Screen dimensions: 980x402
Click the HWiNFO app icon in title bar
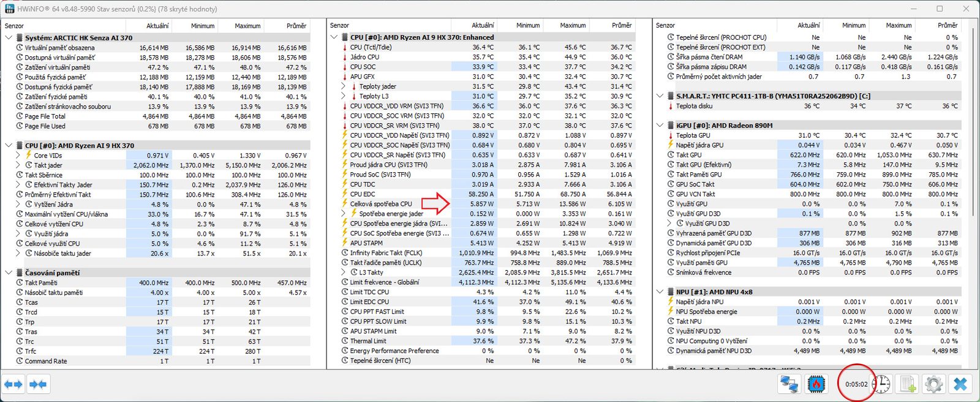tap(9, 9)
